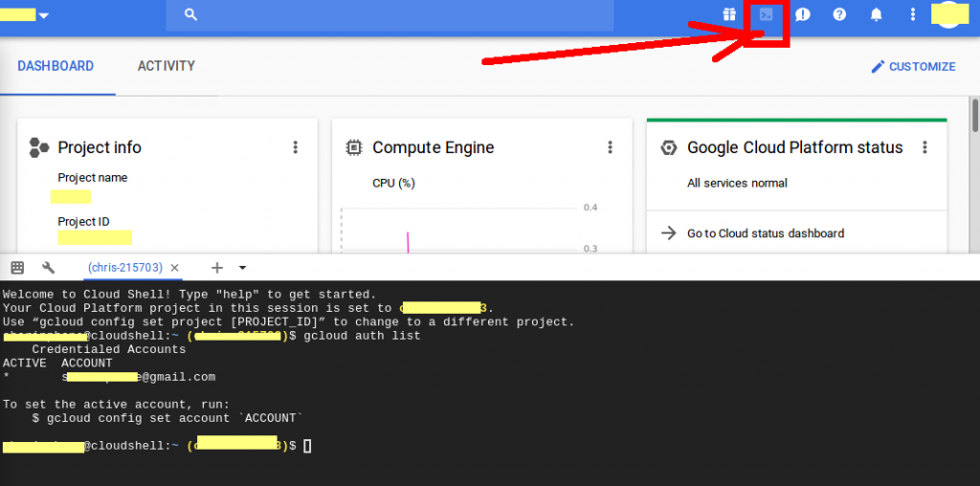Click 'Google Cloud Platform status' card title
The height and width of the screenshot is (486, 980).
[x=795, y=147]
